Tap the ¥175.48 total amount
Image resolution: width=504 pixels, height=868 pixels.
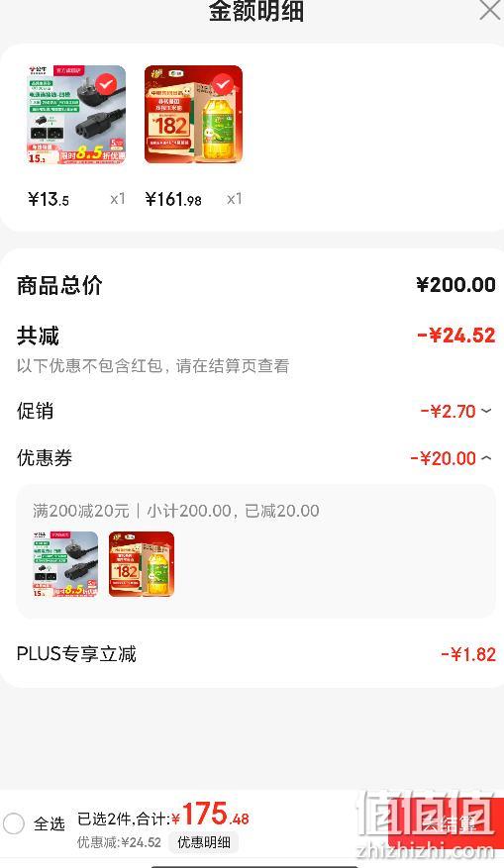click(x=211, y=816)
